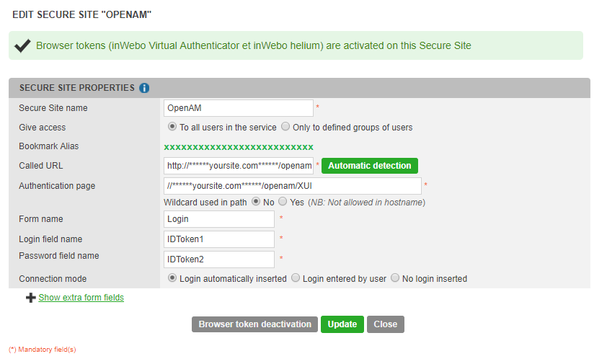Focus the Form name text box
The height and width of the screenshot is (364, 607).
219,219
